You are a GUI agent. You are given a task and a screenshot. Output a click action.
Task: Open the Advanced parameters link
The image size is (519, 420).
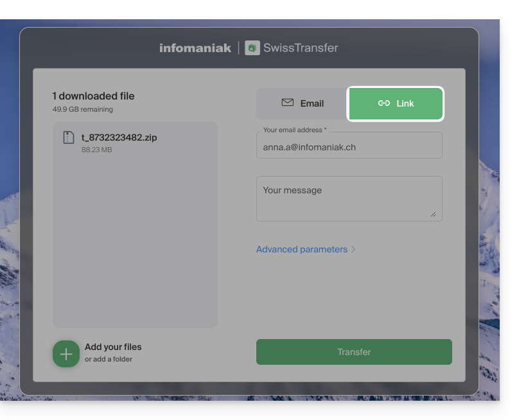(302, 249)
